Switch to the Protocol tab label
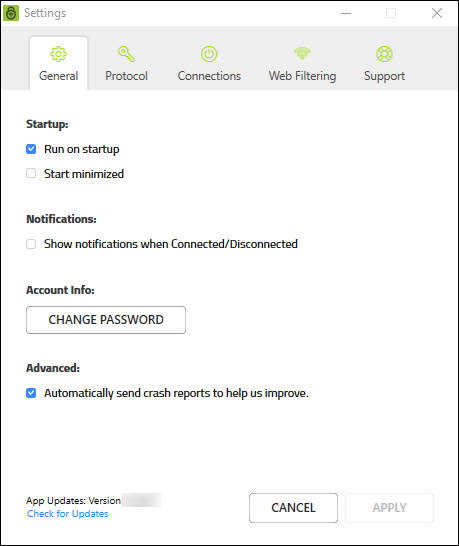The image size is (459, 546). click(126, 76)
